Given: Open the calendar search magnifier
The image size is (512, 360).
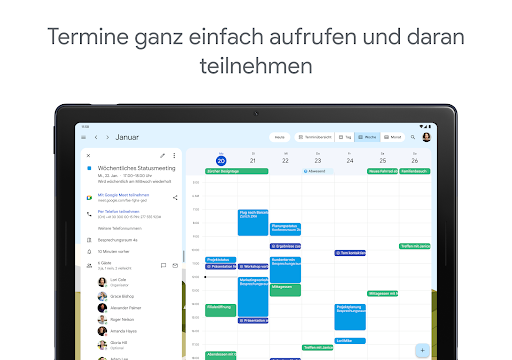Looking at the screenshot, I should (413, 137).
